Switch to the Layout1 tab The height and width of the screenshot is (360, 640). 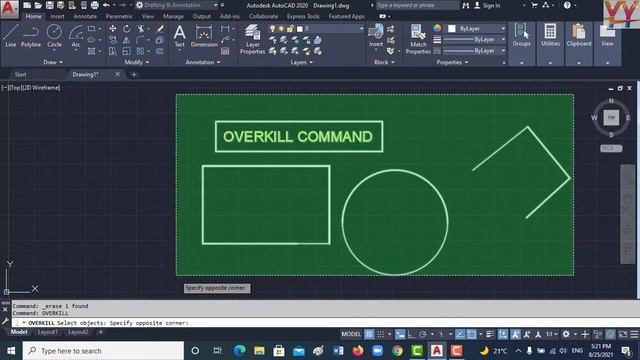pyautogui.click(x=48, y=332)
